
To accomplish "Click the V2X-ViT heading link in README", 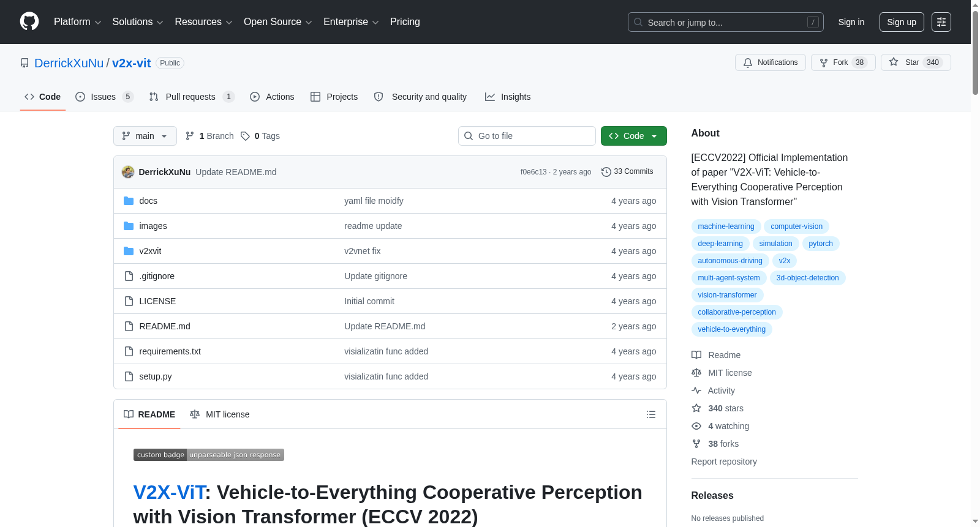I will pos(169,492).
